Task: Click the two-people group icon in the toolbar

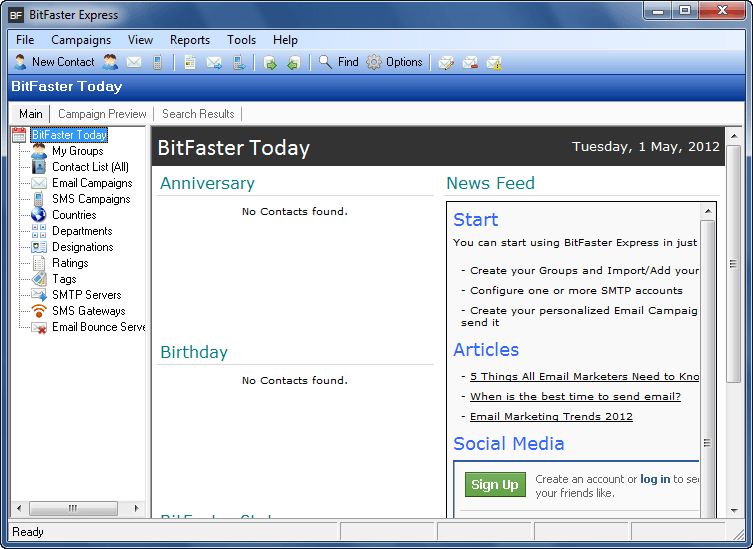Action: (x=110, y=62)
